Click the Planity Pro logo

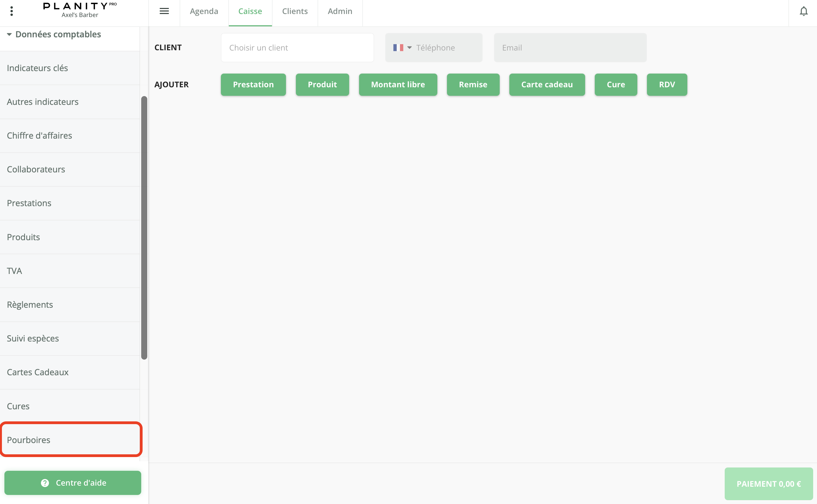80,10
